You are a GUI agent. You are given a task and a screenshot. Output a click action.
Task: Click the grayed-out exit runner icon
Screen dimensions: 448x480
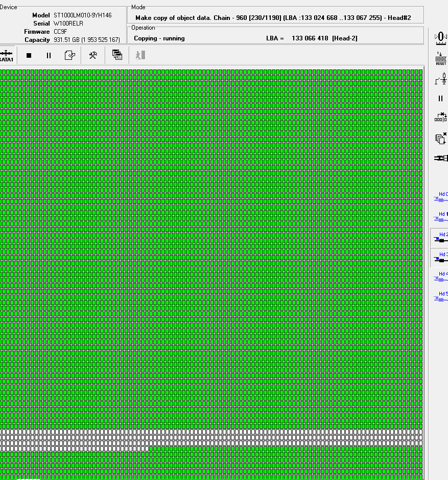click(140, 55)
